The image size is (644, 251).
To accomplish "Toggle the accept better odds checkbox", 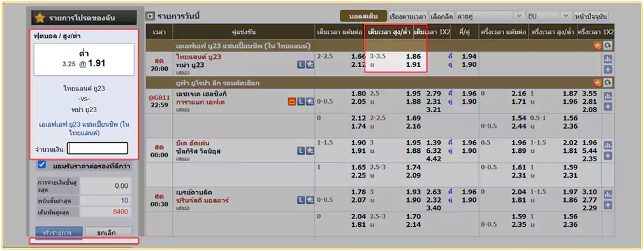I will (41, 164).
